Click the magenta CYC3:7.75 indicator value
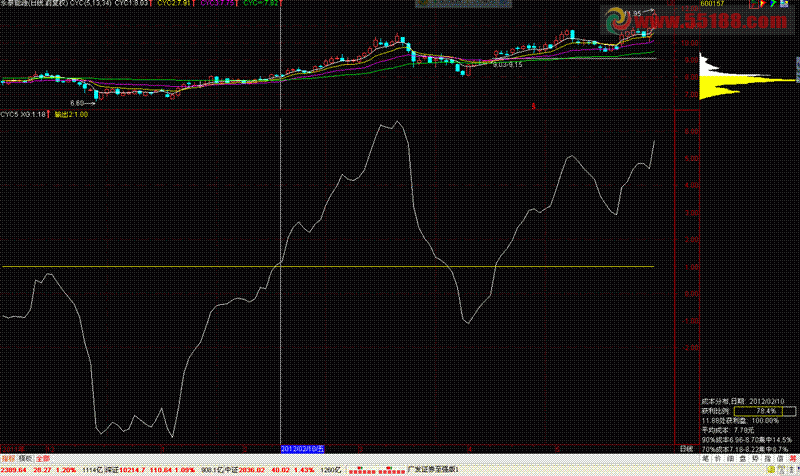Viewport: 800px width, 476px height. [x=217, y=3]
